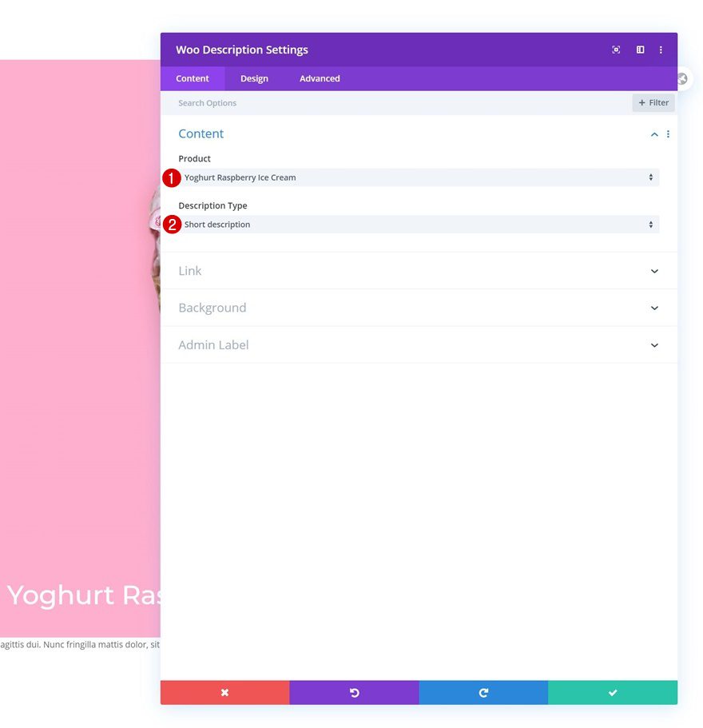The width and height of the screenshot is (703, 728).
Task: Click the round icon beside Advanced tab row
Action: [682, 79]
